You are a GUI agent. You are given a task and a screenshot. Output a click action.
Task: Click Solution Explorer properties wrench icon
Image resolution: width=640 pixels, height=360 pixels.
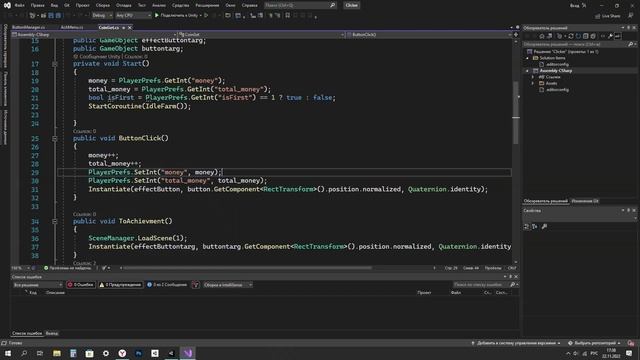click(x=610, y=36)
